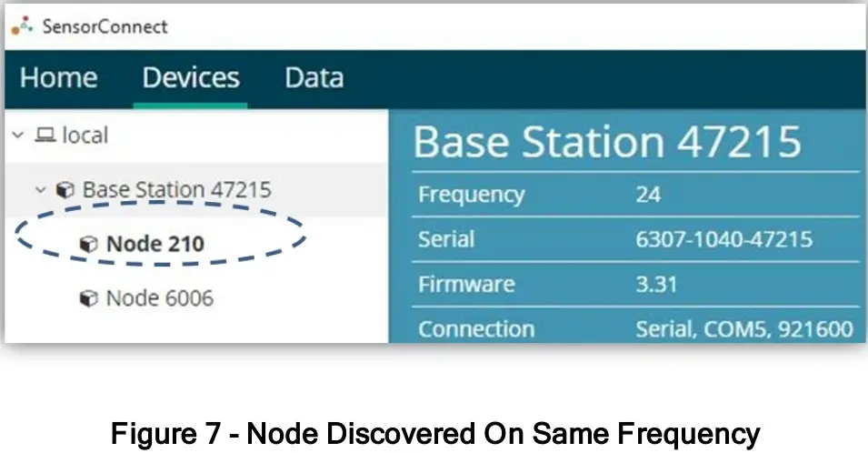868x453 pixels.
Task: Click the Serial label
Action: coord(446,239)
